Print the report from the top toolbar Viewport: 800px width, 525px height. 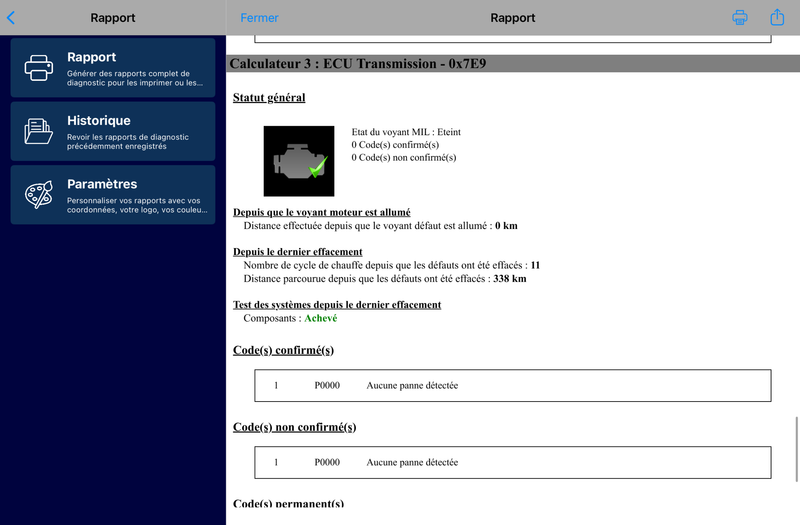tap(740, 17)
